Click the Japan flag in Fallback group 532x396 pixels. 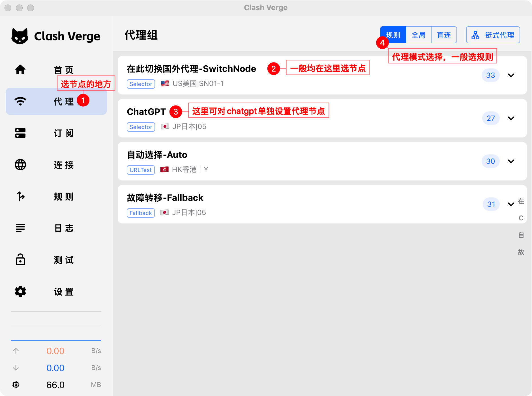click(x=165, y=212)
